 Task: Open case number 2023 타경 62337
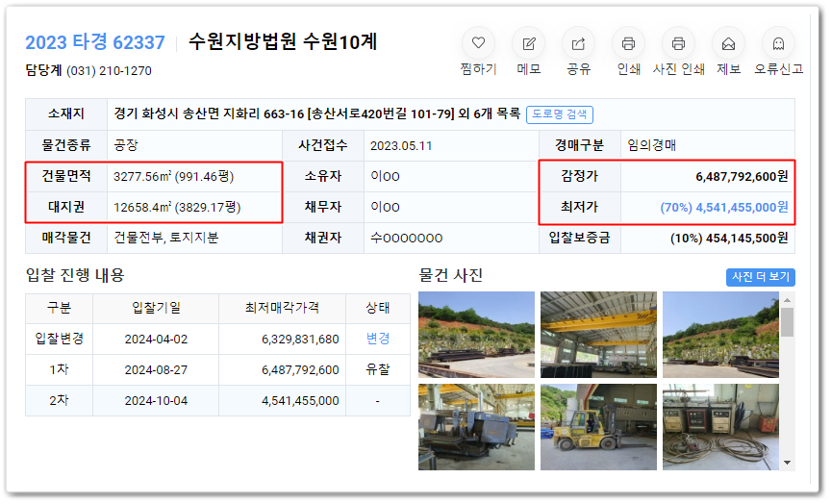(95, 42)
